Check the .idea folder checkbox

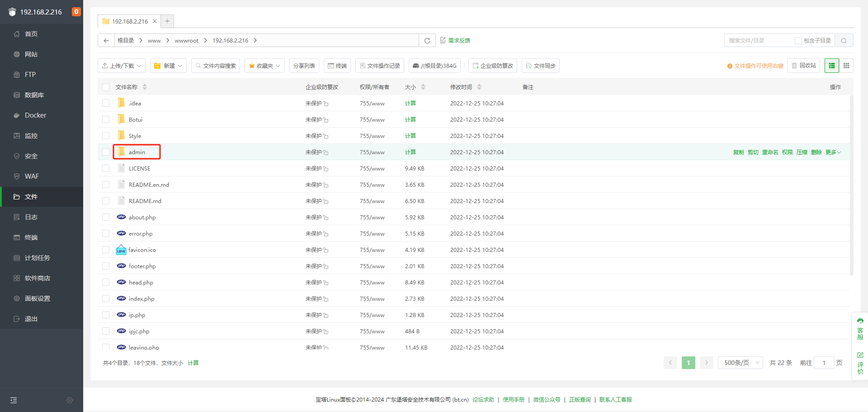106,103
